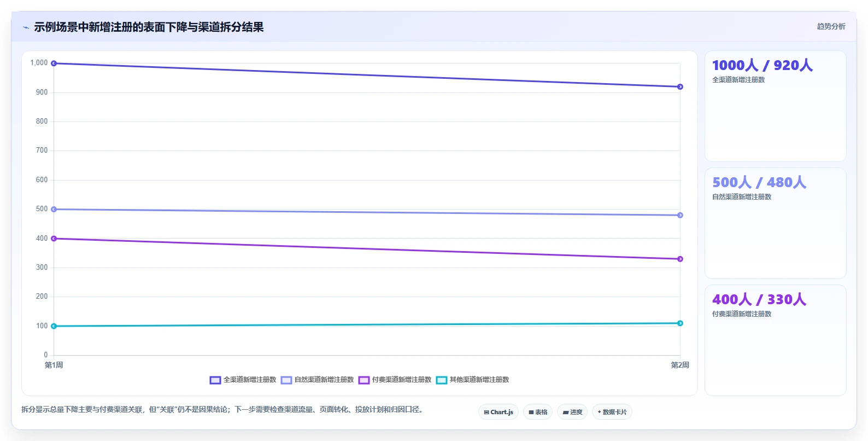Click the summary note starting with 拆分显示总量下降
The height and width of the screenshot is (441, 868).
[222, 409]
